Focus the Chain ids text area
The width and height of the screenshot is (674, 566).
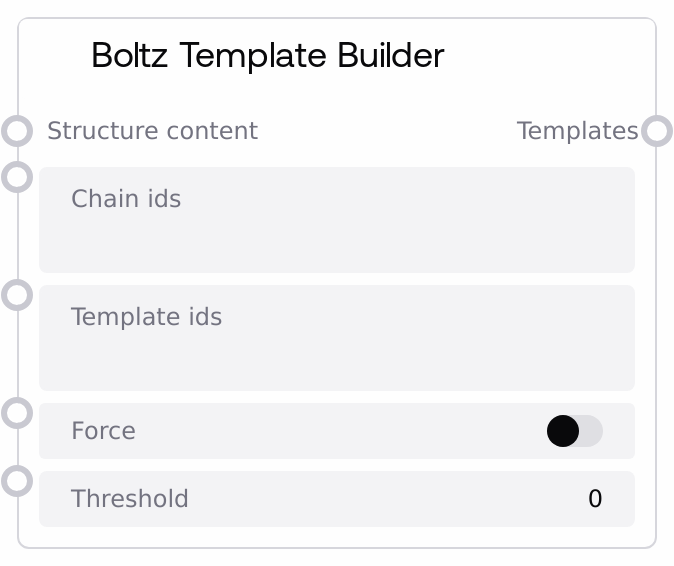click(336, 235)
